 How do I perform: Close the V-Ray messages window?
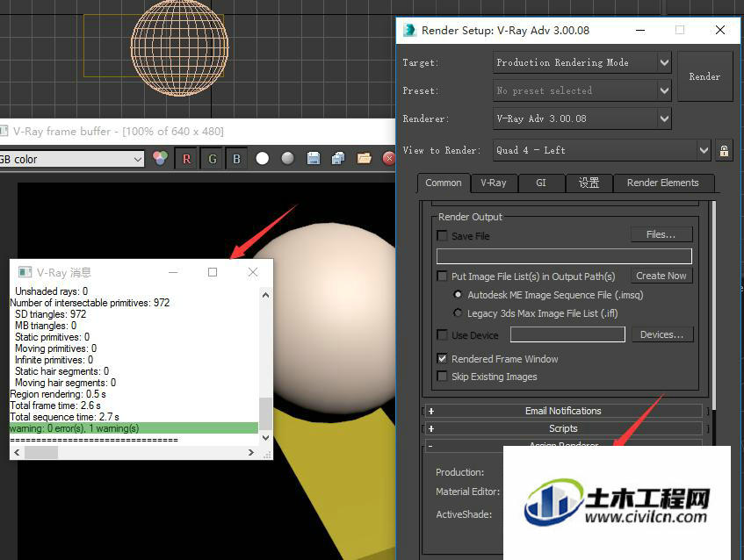click(x=253, y=272)
